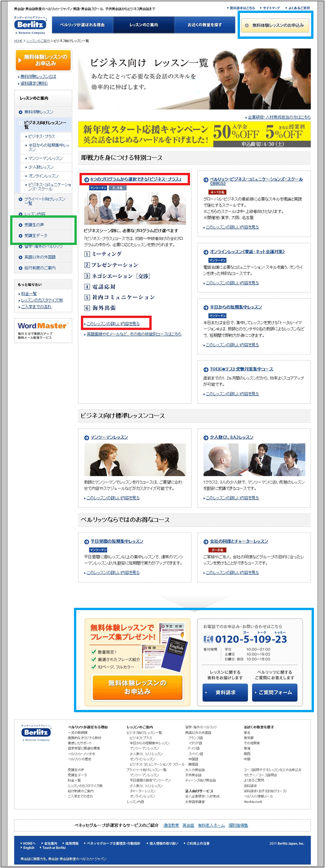This screenshot has width=325, height=868.
Task: Click the Berlitz logo in the header
Action: pyautogui.click(x=30, y=25)
